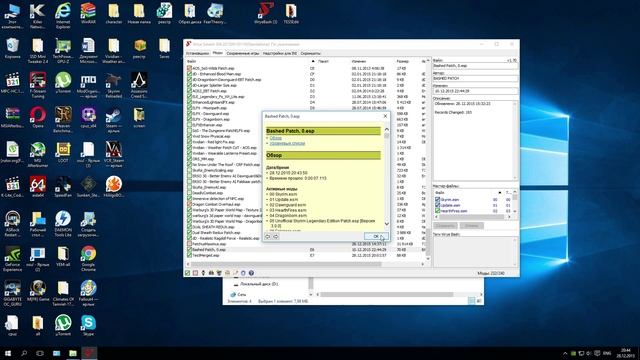Click the back arrow in Bashed Patch dialog
This screenshot has height=360, width=640.
tap(268, 236)
